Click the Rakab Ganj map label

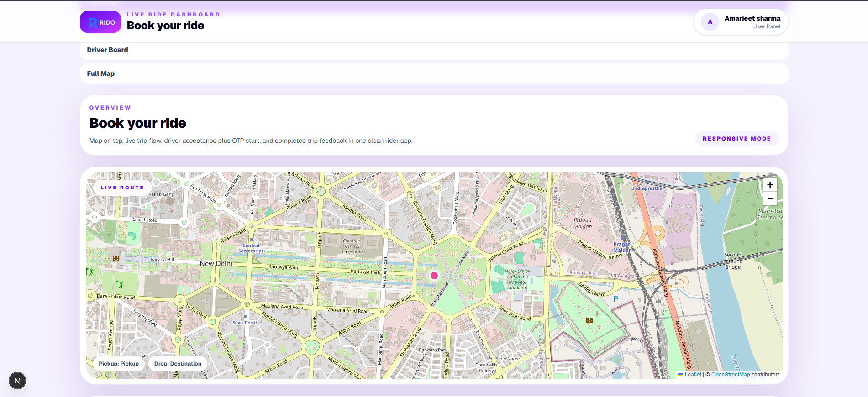point(161,194)
